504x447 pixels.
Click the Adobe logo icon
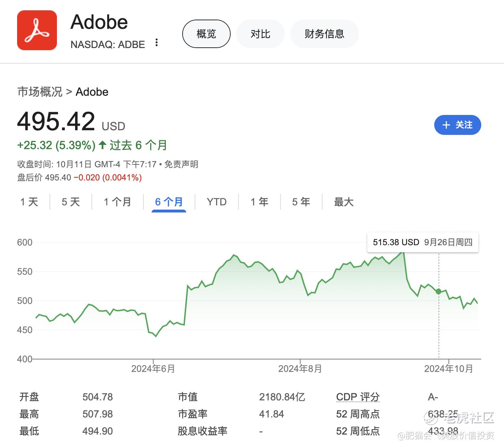tap(37, 30)
